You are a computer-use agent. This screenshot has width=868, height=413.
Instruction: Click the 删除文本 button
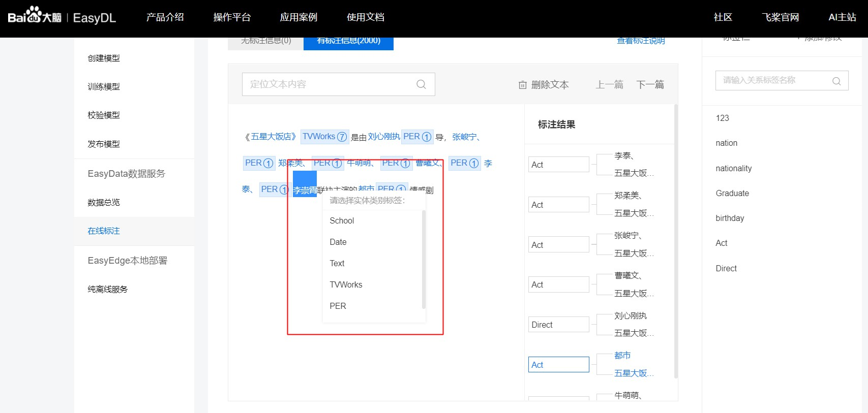coord(544,85)
